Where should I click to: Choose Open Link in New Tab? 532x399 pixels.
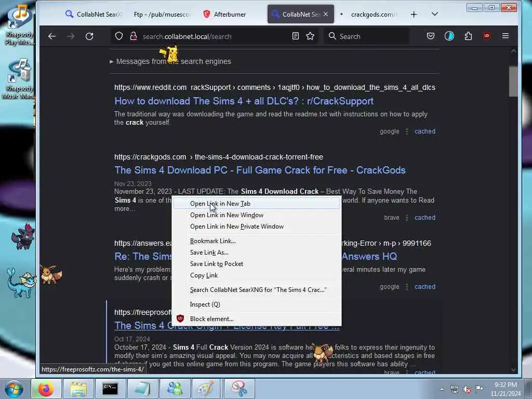257,204
